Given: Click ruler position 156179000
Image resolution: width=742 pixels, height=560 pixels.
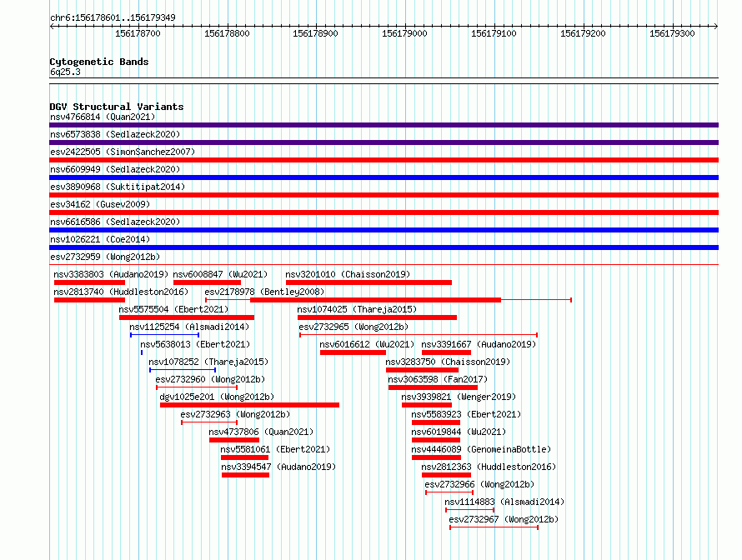Looking at the screenshot, I should point(404,33).
